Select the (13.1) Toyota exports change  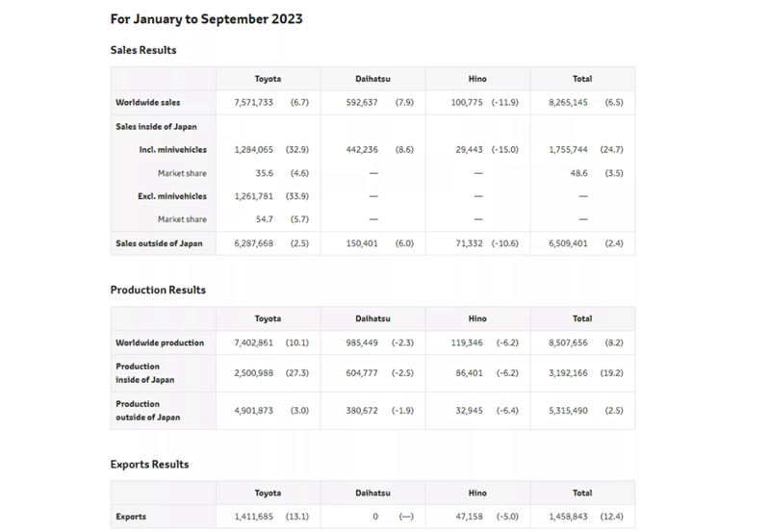coord(297,517)
